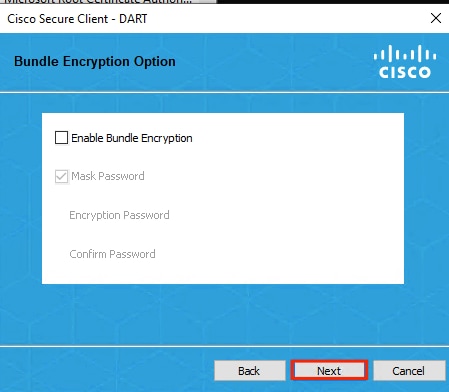Click the checkmark inside the Mask Password box

point(61,176)
